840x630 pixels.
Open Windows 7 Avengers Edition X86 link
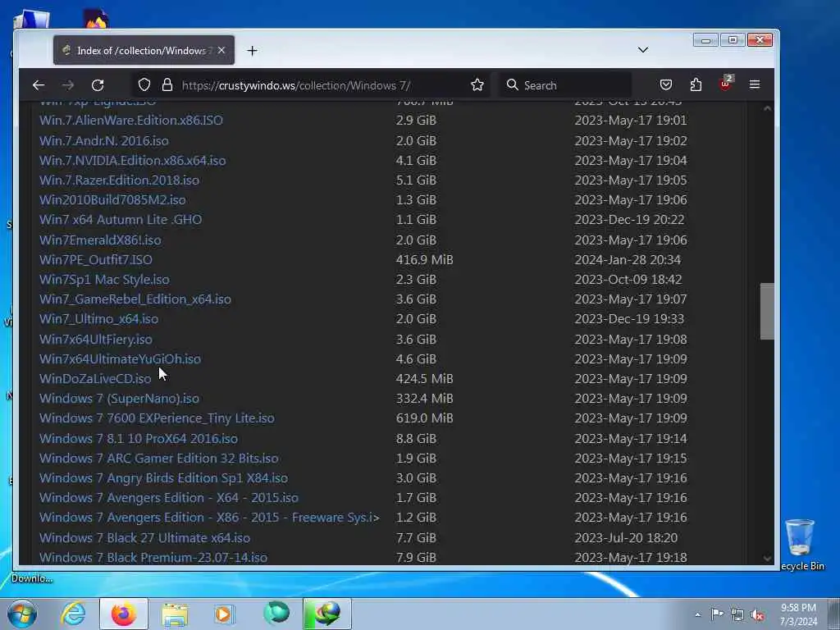pos(209,518)
